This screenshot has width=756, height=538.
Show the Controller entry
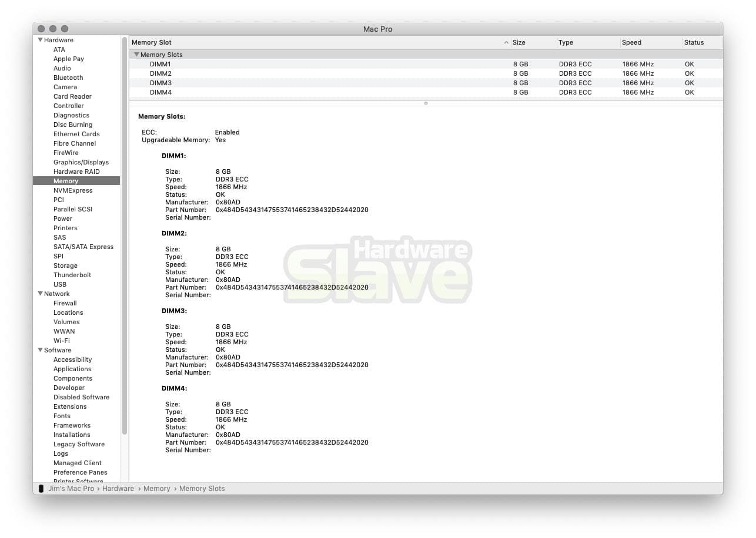point(69,106)
